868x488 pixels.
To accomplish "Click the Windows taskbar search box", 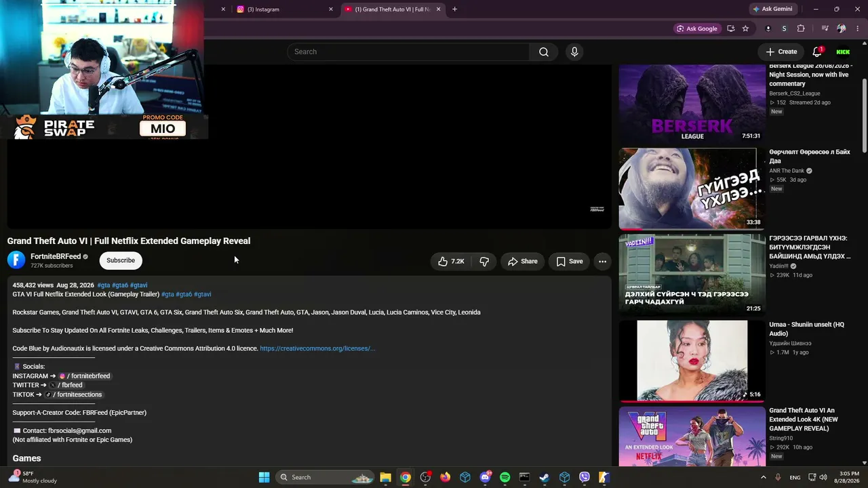I will [x=326, y=477].
